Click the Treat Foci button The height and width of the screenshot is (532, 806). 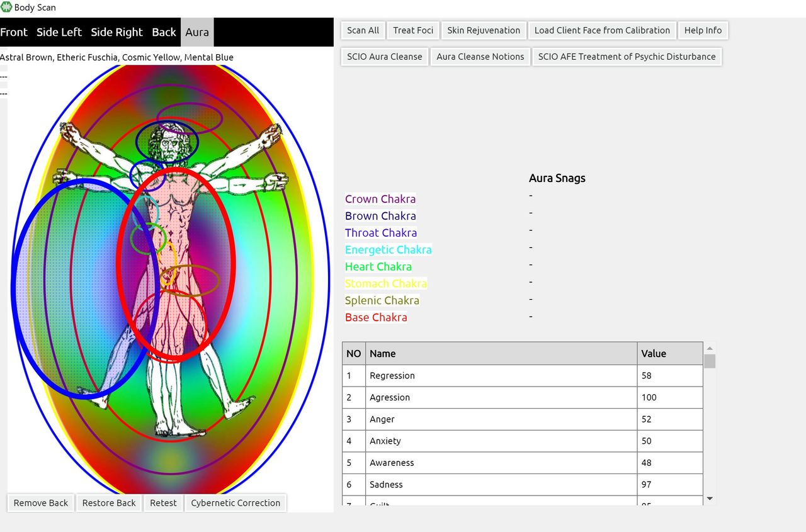click(413, 30)
